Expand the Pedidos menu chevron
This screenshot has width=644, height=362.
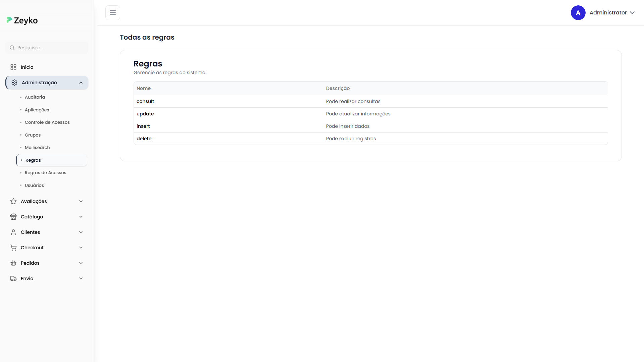coord(81,263)
